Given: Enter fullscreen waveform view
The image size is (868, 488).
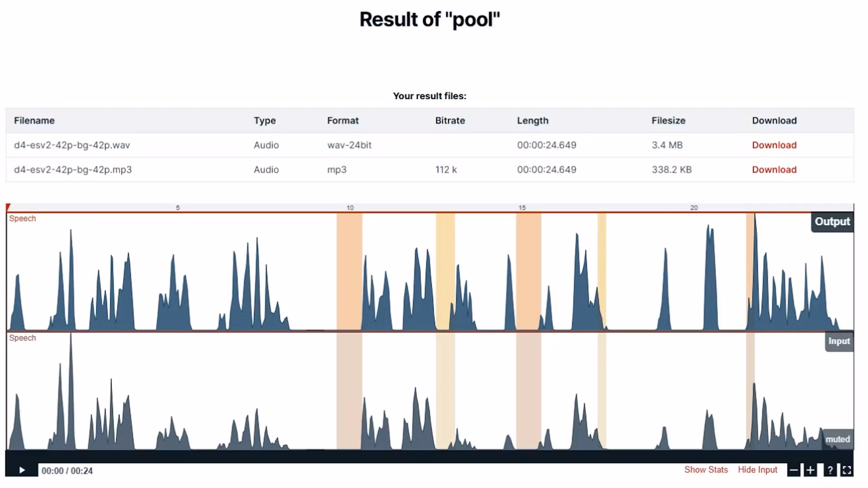Looking at the screenshot, I should (x=847, y=470).
